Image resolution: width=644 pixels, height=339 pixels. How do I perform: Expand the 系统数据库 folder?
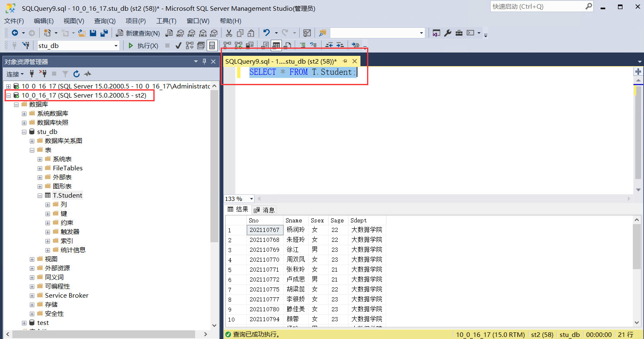pyautogui.click(x=24, y=114)
